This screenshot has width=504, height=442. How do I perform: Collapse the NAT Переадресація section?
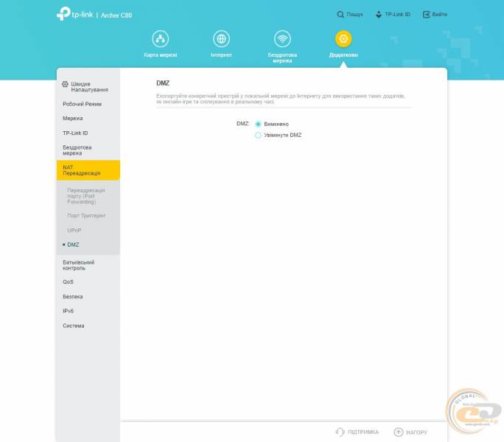(88, 170)
